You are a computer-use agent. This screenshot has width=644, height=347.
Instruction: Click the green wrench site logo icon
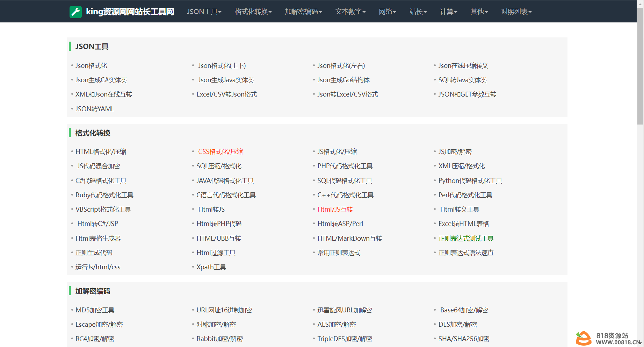tap(75, 12)
